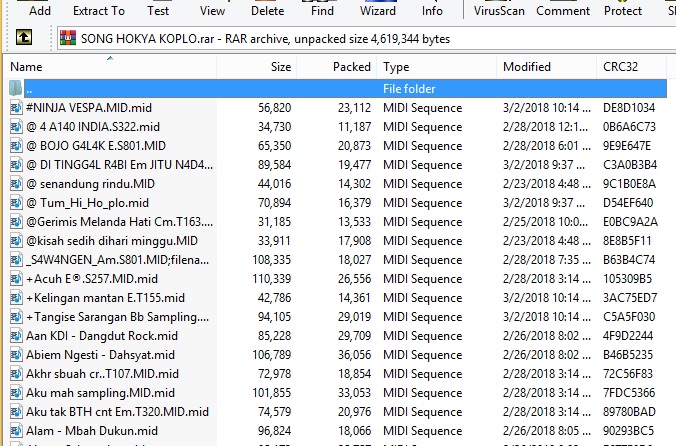The width and height of the screenshot is (676, 446).
Task: Click MIDI icon of @ 4 A140 INDIA.S322.mid
Action: point(16,126)
